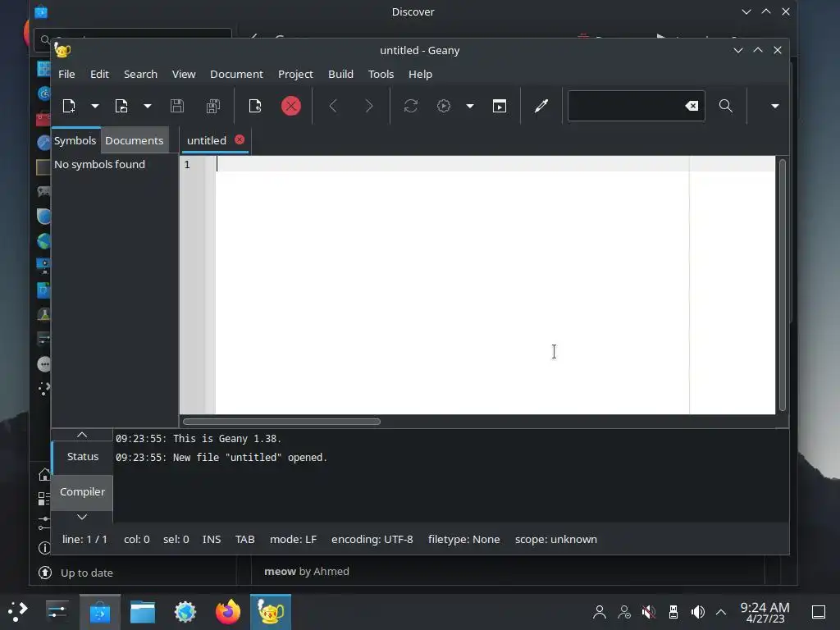Run or view the current file
The width and height of the screenshot is (840, 630).
point(500,106)
